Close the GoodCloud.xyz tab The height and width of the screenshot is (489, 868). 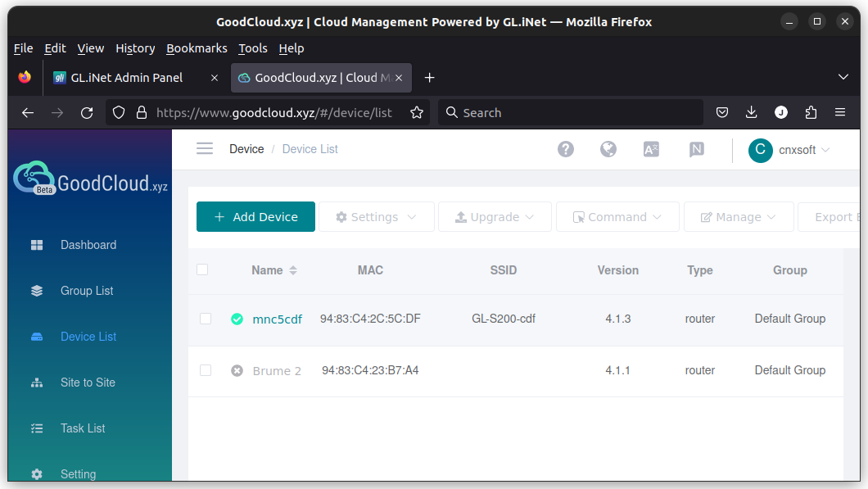(399, 78)
